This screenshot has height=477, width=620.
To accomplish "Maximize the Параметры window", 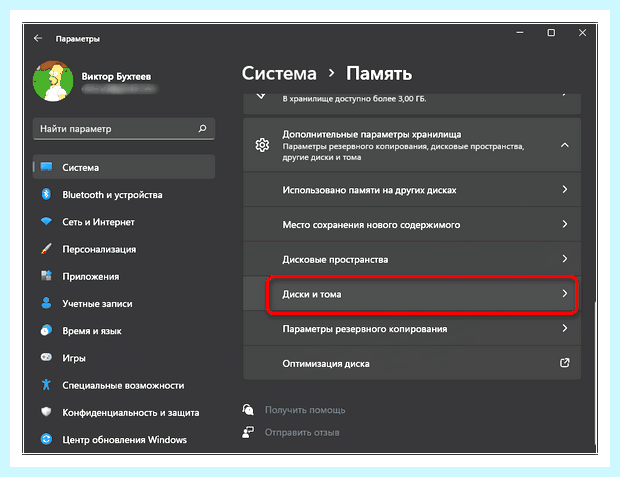I will pos(551,33).
